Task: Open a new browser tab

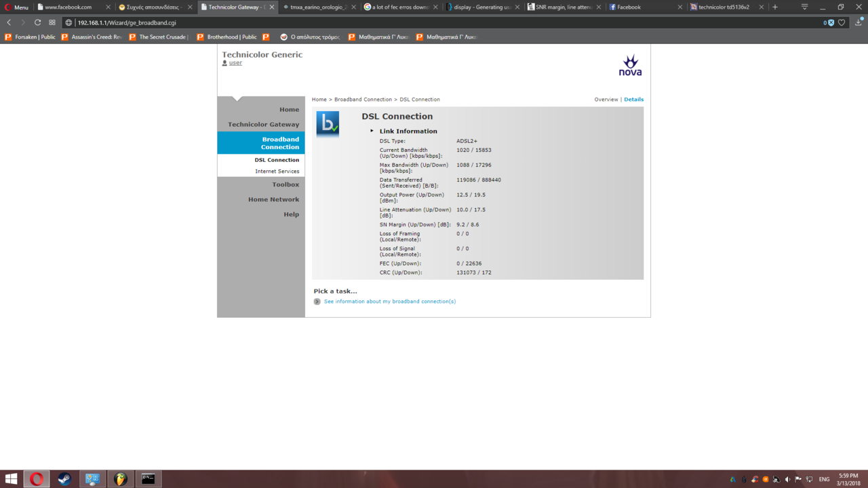Action: pos(775,7)
